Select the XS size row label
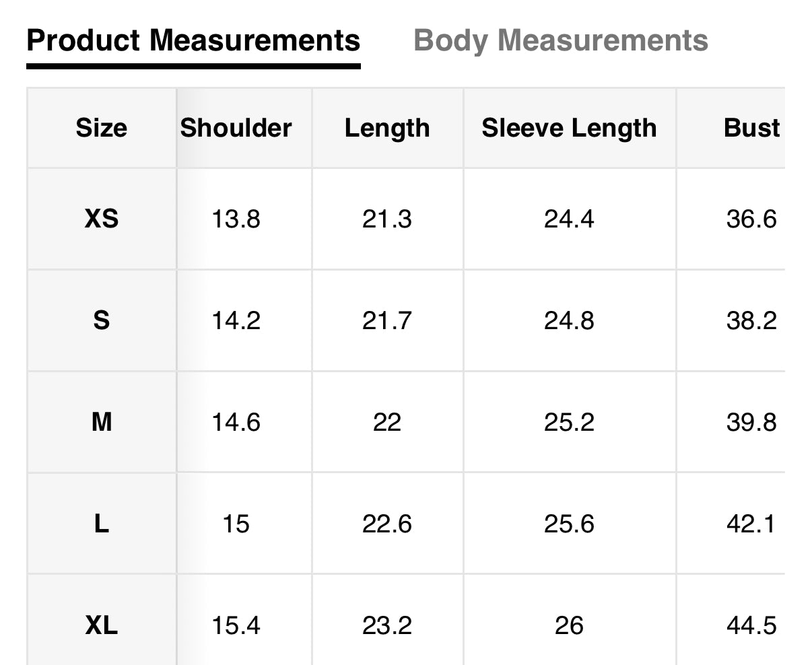 (x=102, y=219)
